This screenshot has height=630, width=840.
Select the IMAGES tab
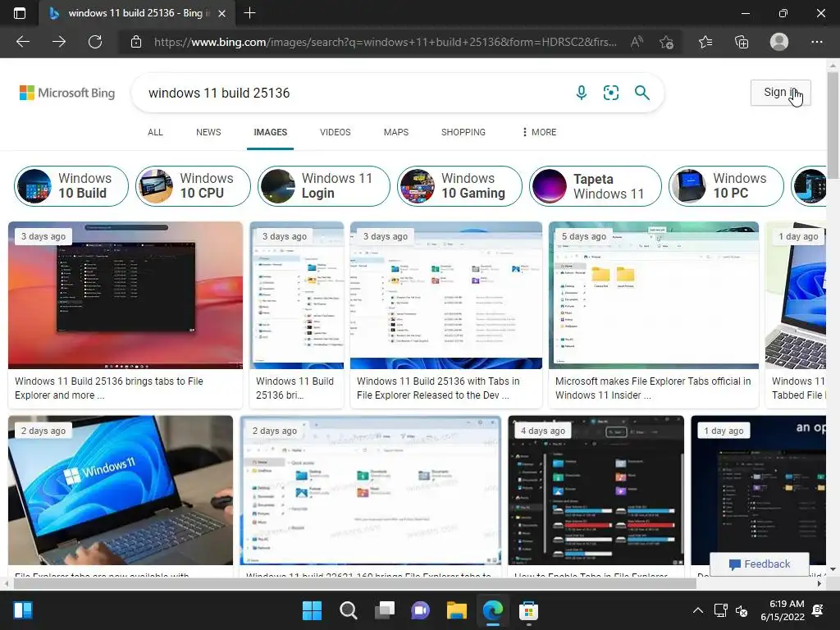coord(271,132)
